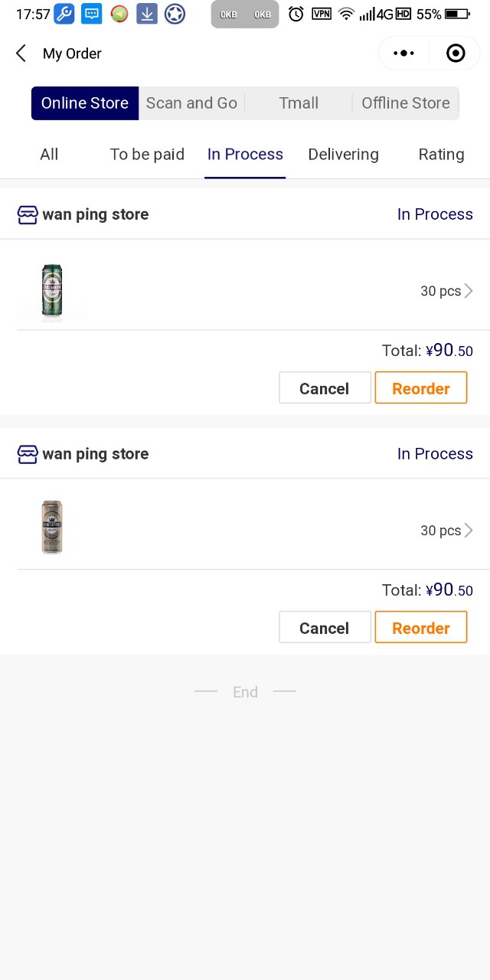The image size is (490, 980).
Task: Expand second order's 30 pcs chevron
Action: coord(469,531)
